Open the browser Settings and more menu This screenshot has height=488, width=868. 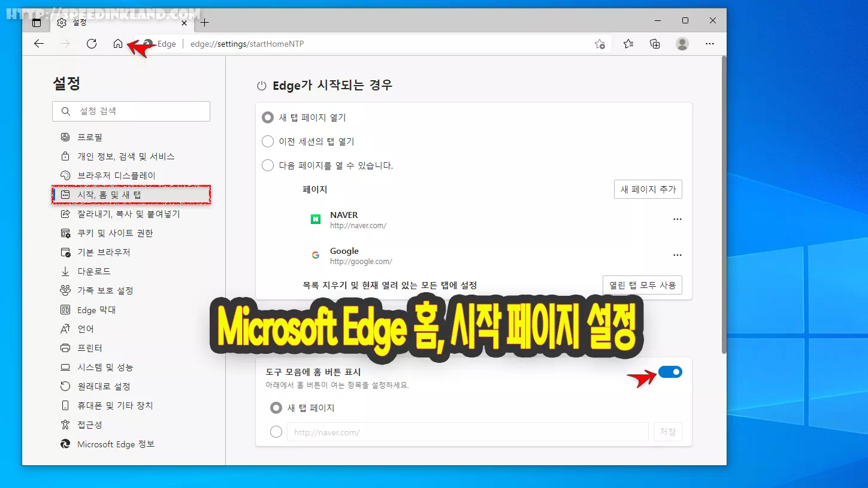(x=710, y=44)
